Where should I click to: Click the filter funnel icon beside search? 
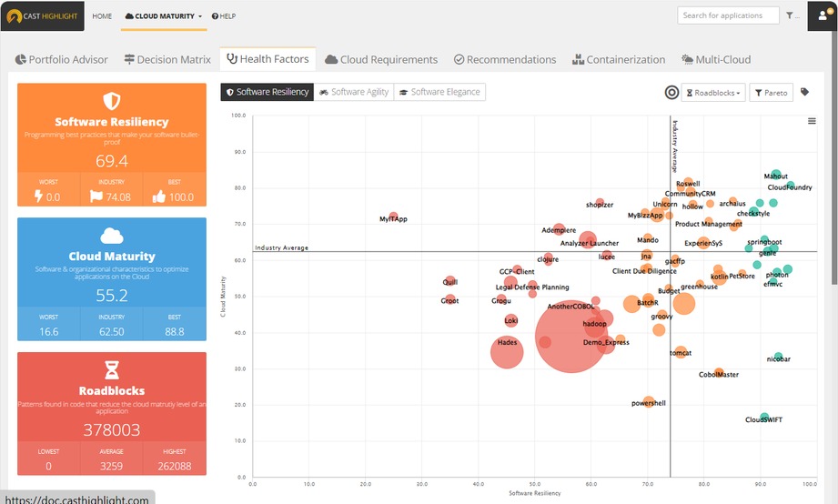(790, 15)
